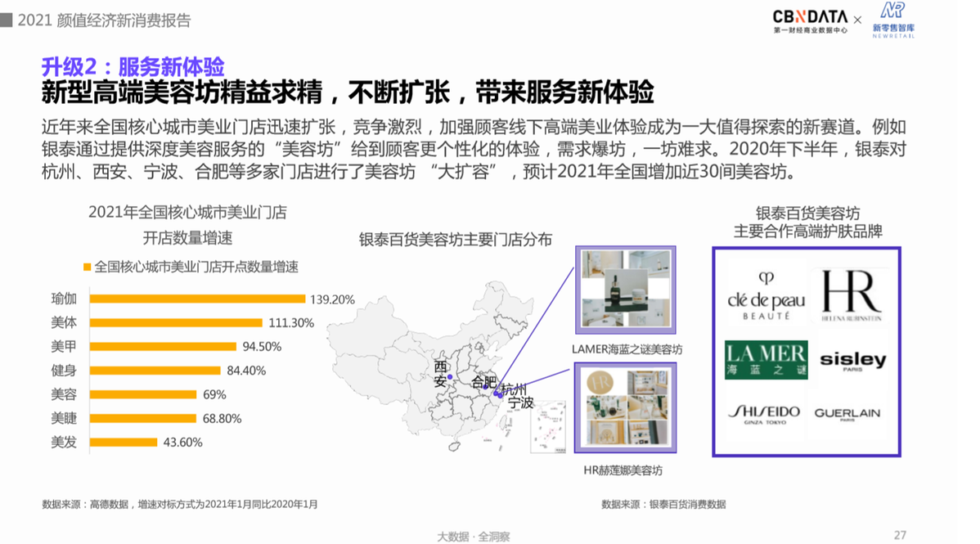Viewport: 980px width, 544px height.
Task: Click the orange legend square marker
Action: click(87, 267)
